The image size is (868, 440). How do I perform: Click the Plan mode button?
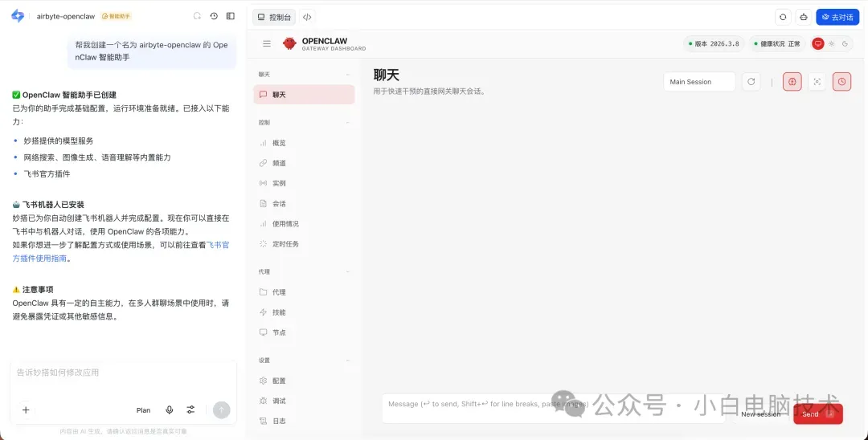143,410
